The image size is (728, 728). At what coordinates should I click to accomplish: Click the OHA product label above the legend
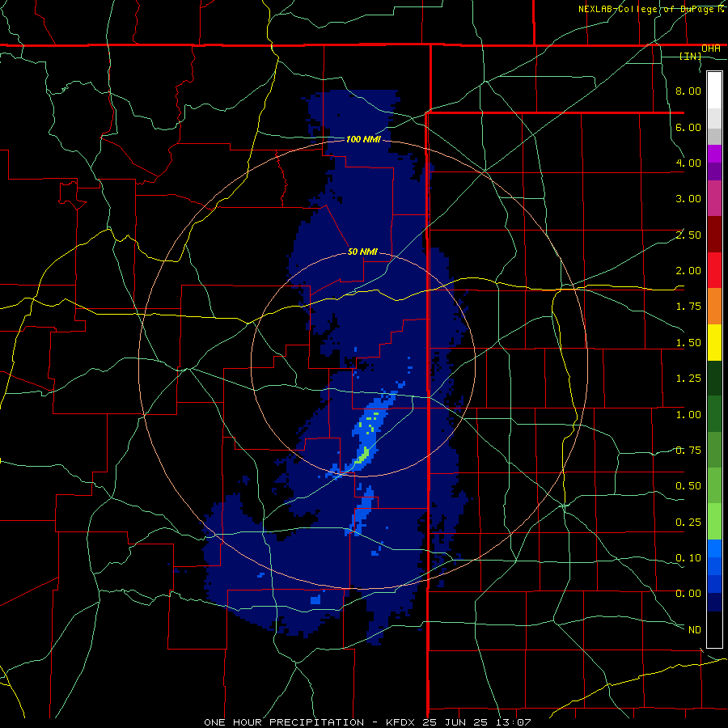[x=711, y=49]
